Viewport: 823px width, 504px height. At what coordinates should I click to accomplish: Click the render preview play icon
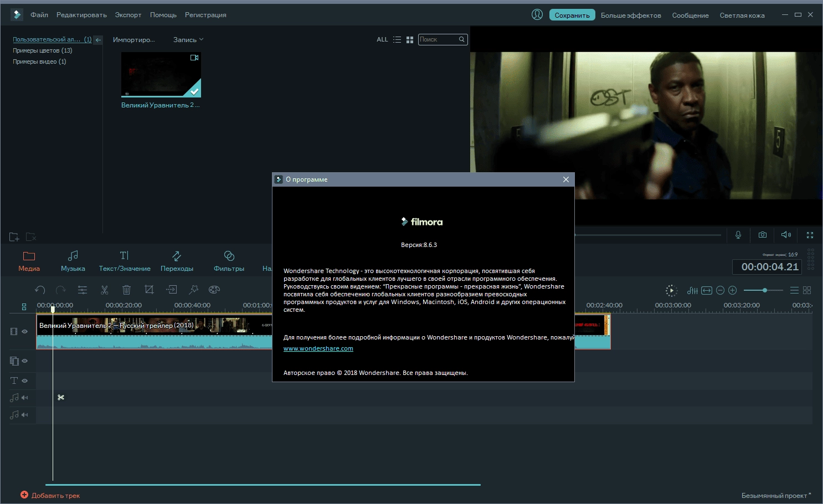tap(671, 291)
